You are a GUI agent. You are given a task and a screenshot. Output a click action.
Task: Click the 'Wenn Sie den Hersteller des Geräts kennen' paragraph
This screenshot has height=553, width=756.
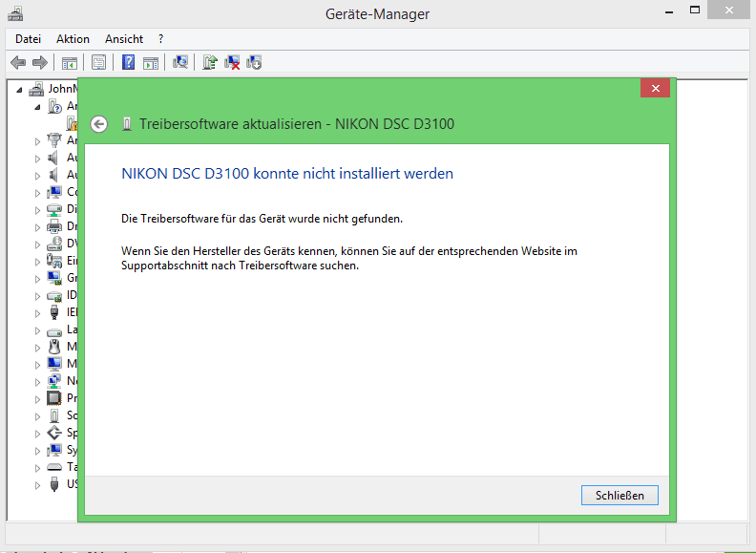tap(349, 258)
